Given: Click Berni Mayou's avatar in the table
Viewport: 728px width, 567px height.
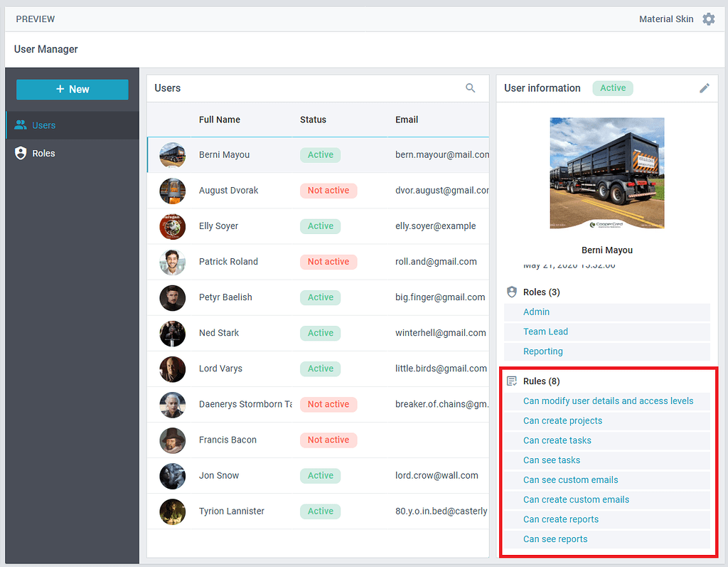Looking at the screenshot, I should 172,155.
